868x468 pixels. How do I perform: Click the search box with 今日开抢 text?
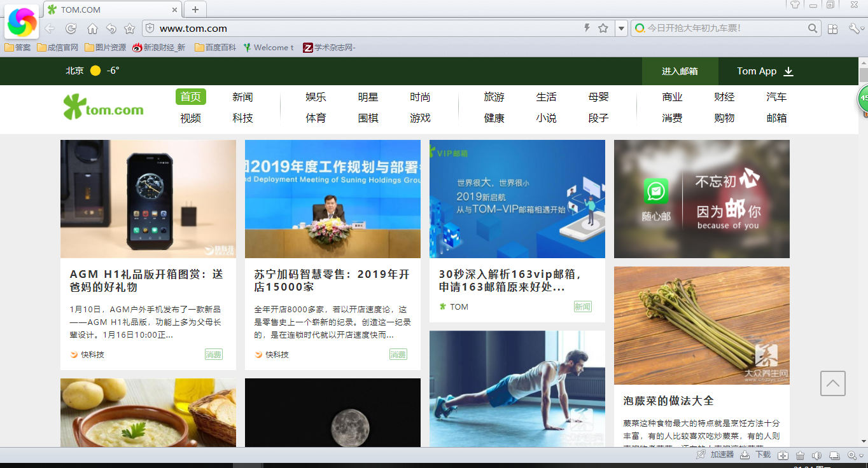pos(725,29)
